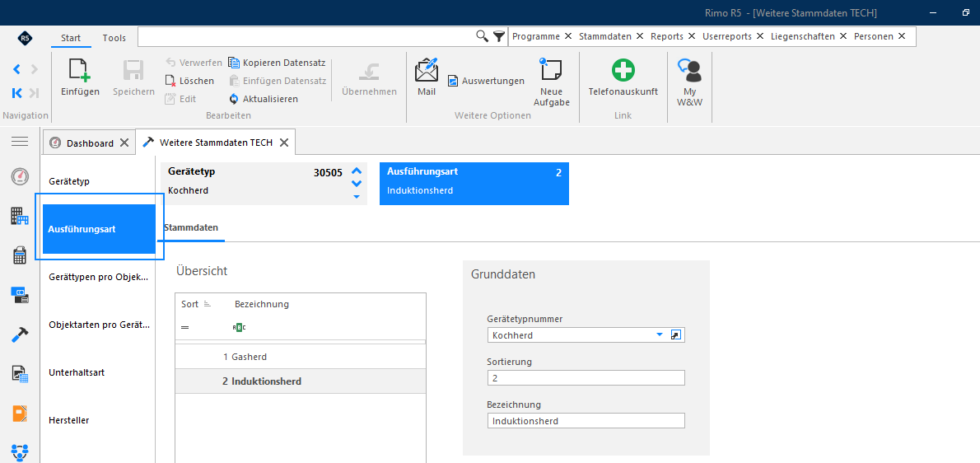Navigate to next record arrow

(x=35, y=69)
